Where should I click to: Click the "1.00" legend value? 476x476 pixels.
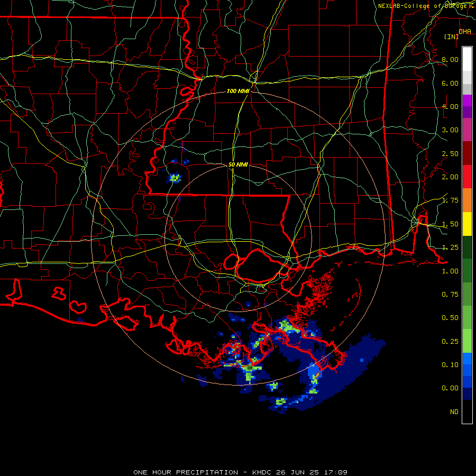450,271
